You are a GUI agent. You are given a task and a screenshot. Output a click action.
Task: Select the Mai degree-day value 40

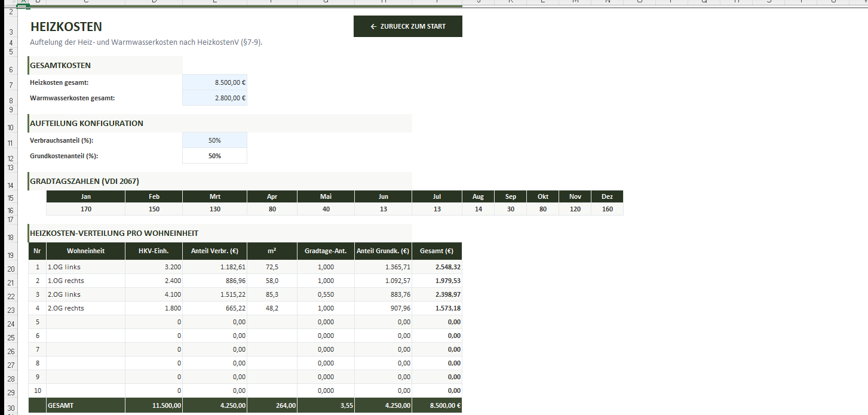tap(326, 210)
